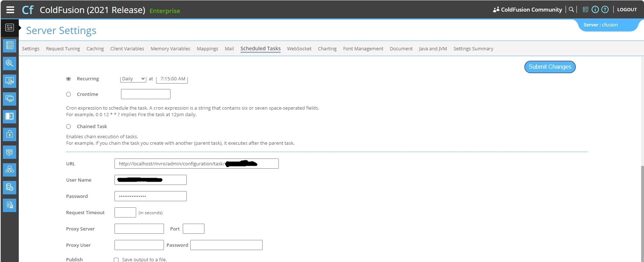Screen dimensions: 644x262
Task: Click the Submit Changes button
Action: (550, 67)
